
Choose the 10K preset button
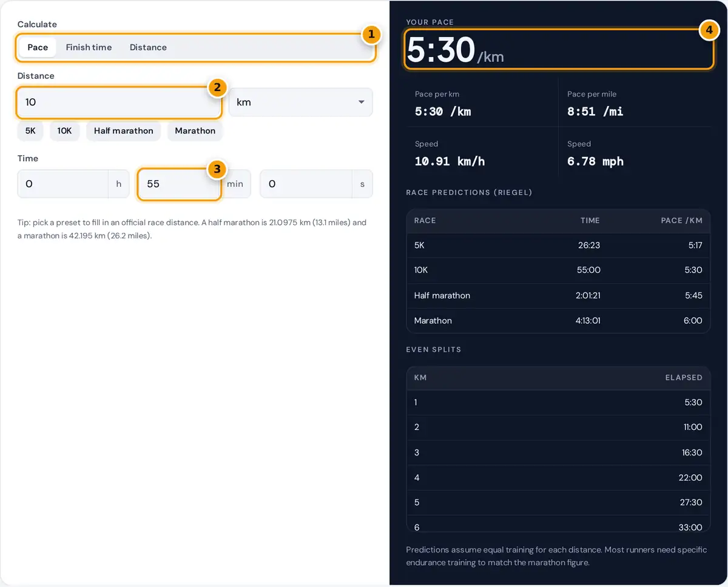click(64, 130)
